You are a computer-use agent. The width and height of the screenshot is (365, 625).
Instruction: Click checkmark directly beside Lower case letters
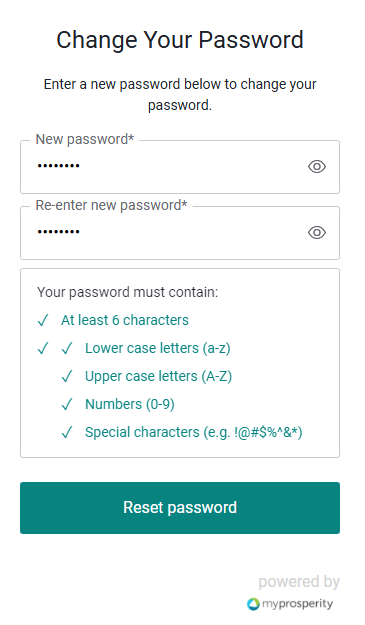[x=67, y=348]
